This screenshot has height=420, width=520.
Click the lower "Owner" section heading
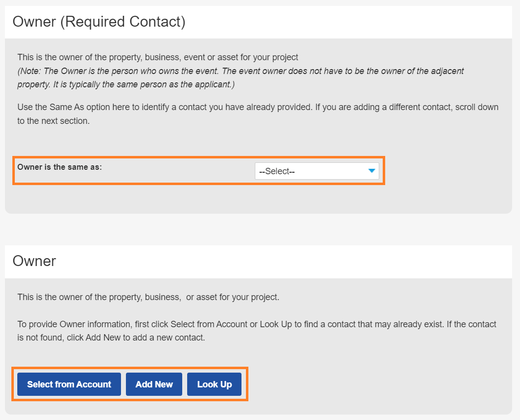click(x=34, y=261)
